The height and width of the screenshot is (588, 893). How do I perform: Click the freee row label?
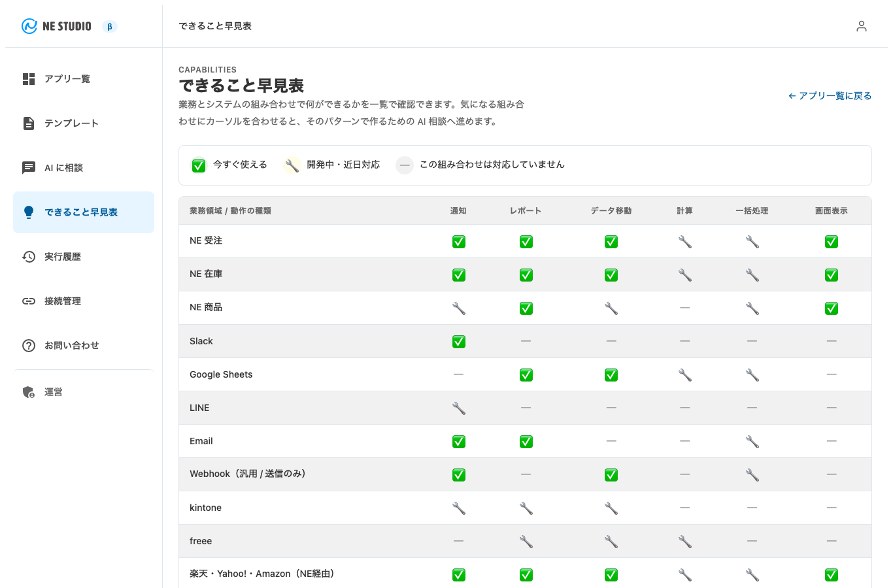pos(201,541)
